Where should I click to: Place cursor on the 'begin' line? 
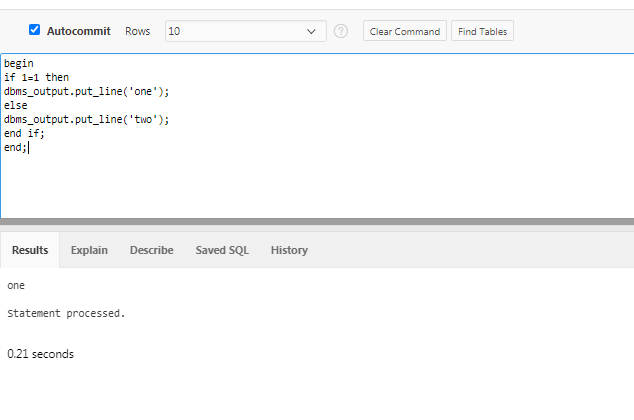click(x=18, y=63)
